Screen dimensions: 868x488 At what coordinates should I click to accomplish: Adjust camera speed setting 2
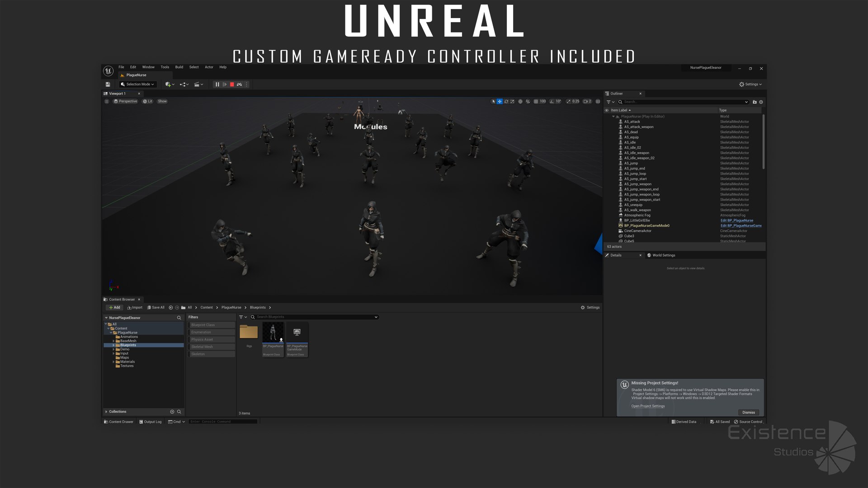587,102
